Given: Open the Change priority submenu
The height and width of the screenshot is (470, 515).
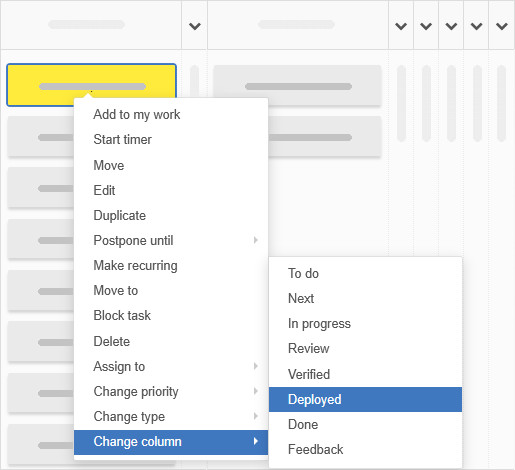Looking at the screenshot, I should (x=171, y=391).
